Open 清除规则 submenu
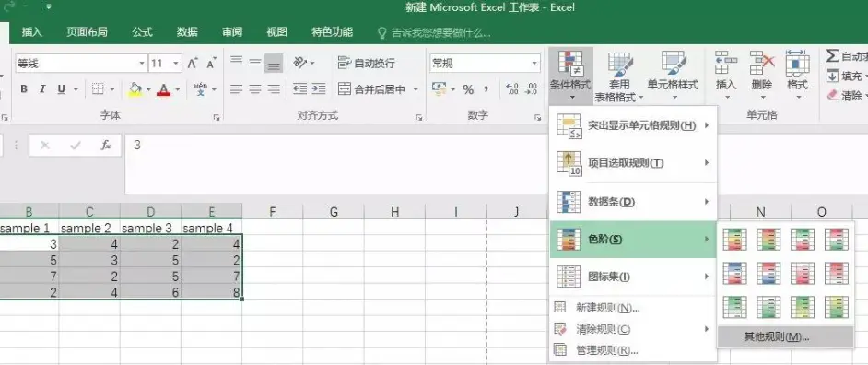Image resolution: width=868 pixels, height=365 pixels. click(x=633, y=329)
